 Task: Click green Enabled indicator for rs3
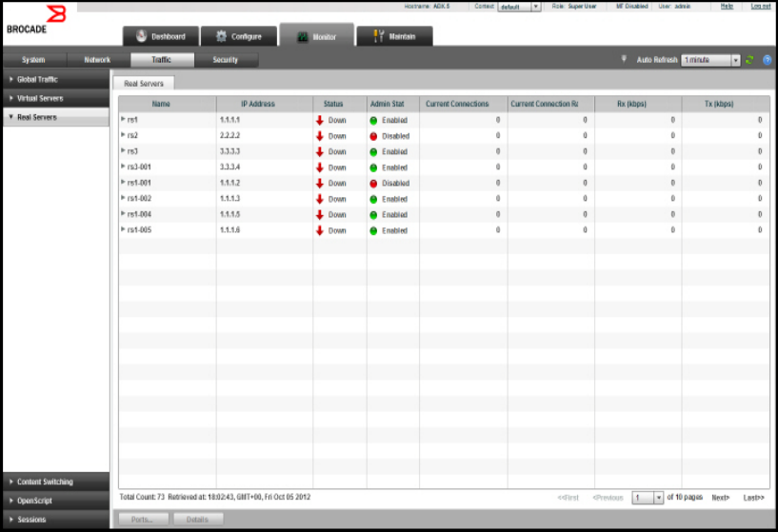click(374, 152)
